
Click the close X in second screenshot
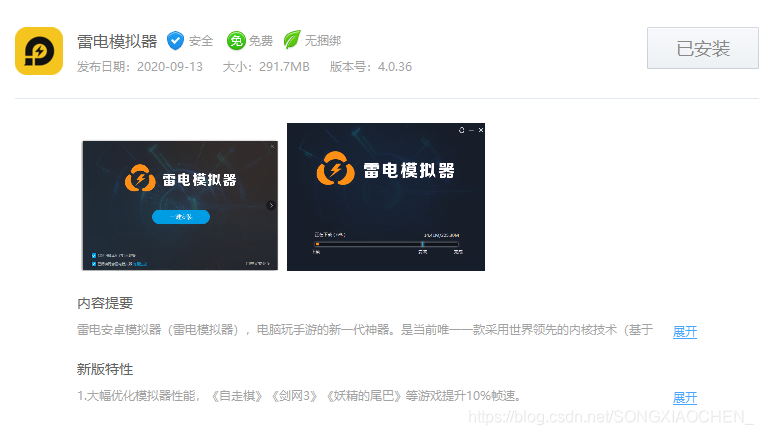pos(481,130)
